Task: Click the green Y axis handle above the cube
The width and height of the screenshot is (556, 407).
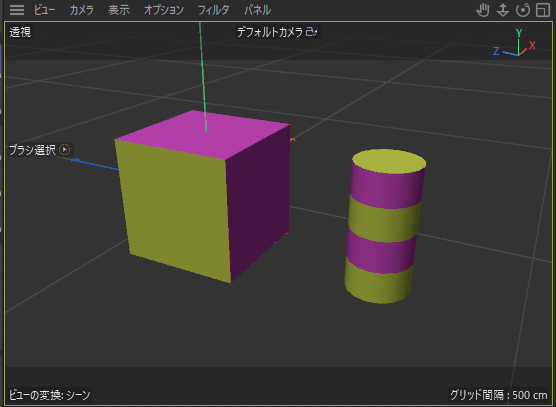Action: (x=203, y=77)
